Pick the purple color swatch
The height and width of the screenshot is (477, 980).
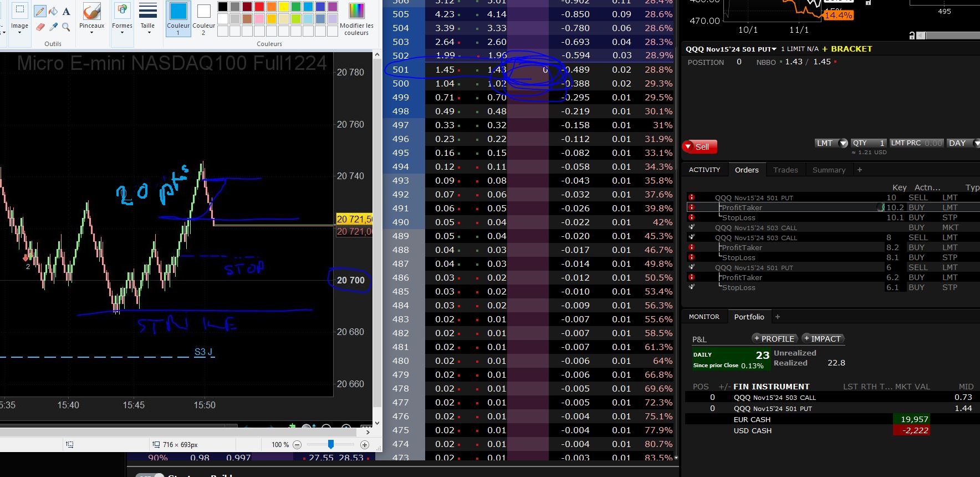pyautogui.click(x=332, y=7)
